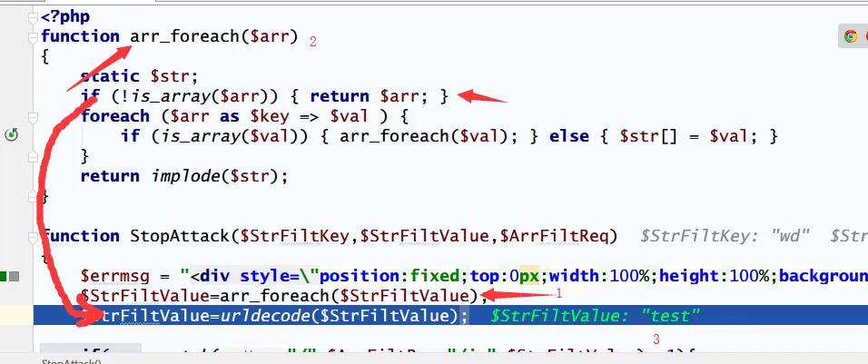Viewport: 868px width, 364px height.
Task: Click the static keyword before $str
Action: point(109,76)
